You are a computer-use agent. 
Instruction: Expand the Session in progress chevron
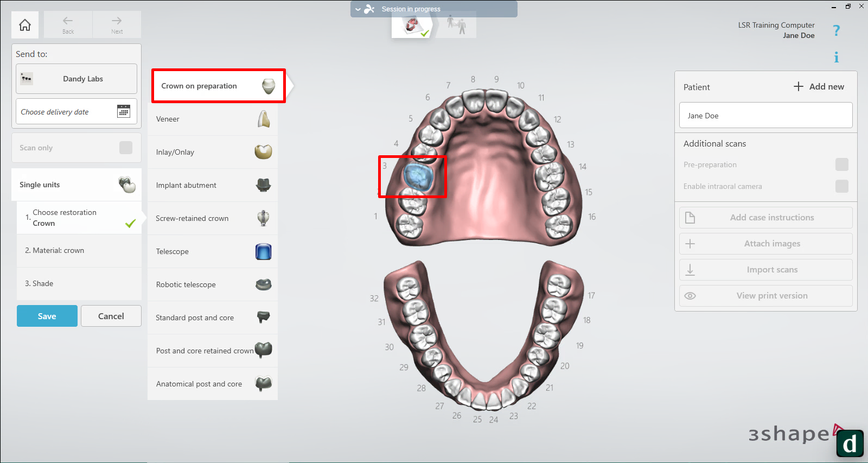point(358,9)
